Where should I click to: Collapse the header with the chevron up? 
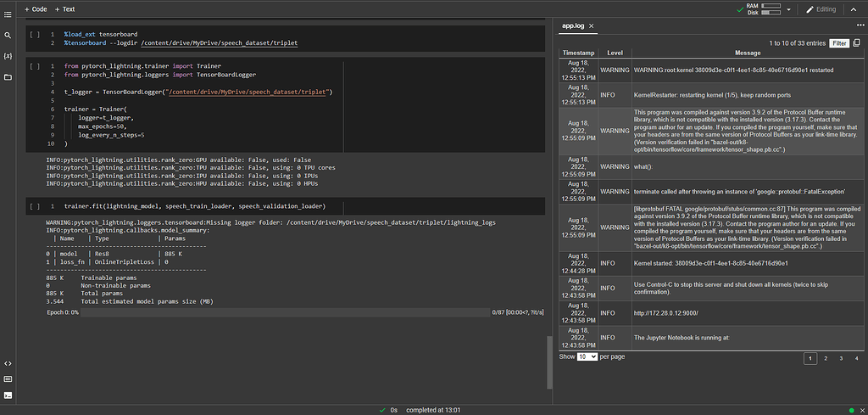tap(854, 9)
